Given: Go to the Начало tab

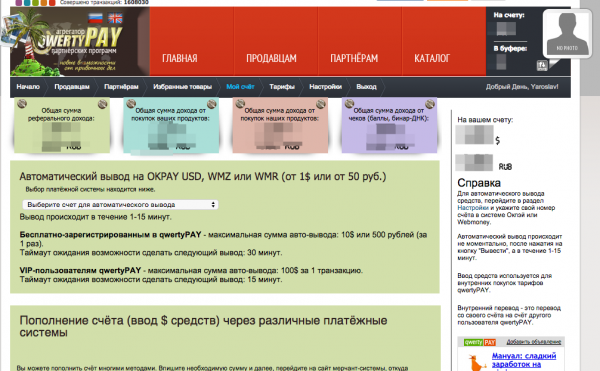Looking at the screenshot, I should tap(28, 87).
